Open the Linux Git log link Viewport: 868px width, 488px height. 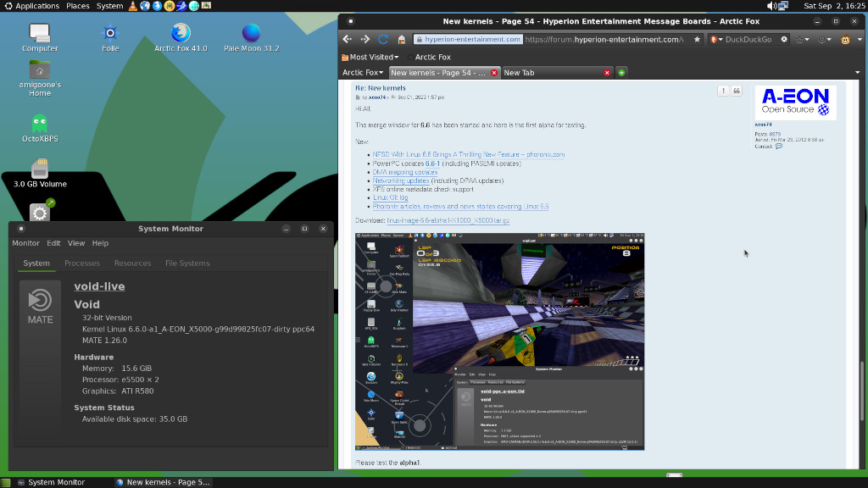coord(390,197)
